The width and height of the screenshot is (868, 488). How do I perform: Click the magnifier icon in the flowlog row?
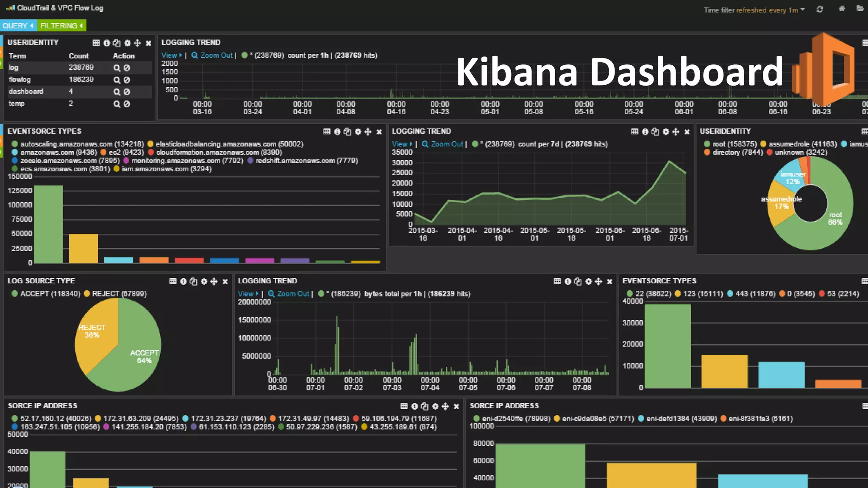click(x=117, y=80)
